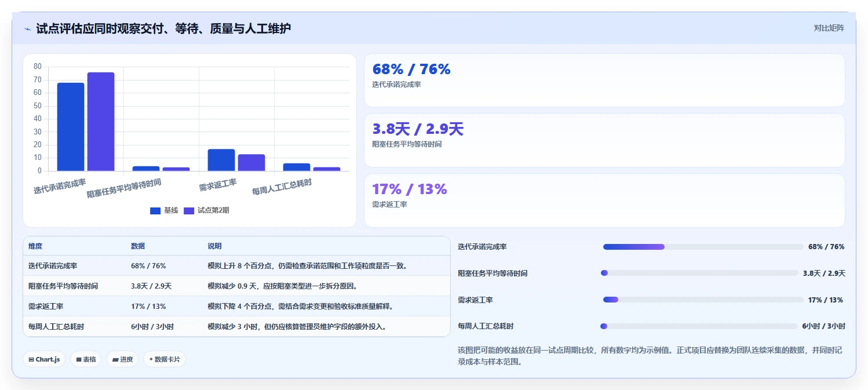868x390 pixels.
Task: Open the 3.8天 / 2.9天 stat card
Action: [604, 140]
